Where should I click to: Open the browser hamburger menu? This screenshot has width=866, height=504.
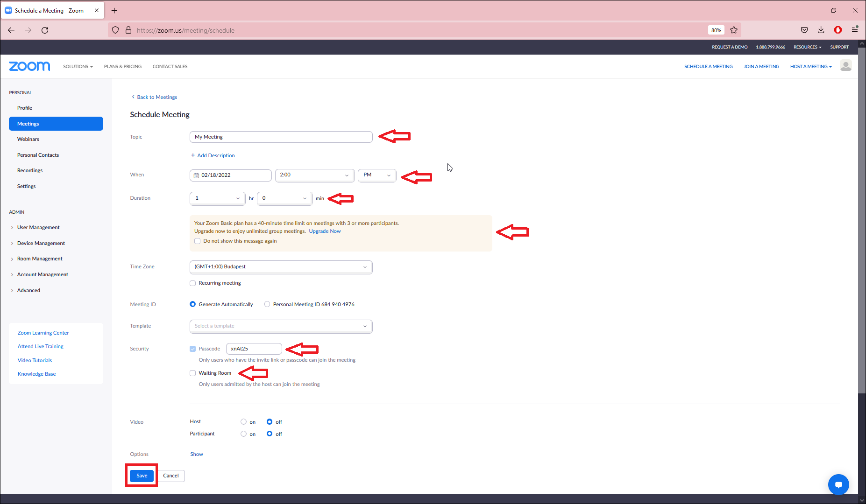pyautogui.click(x=855, y=30)
